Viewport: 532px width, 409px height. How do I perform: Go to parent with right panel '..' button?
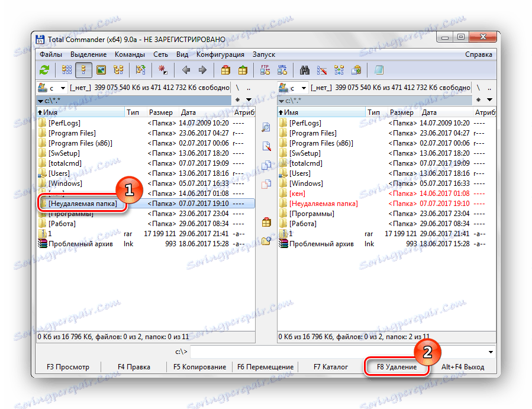pyautogui.click(x=489, y=88)
